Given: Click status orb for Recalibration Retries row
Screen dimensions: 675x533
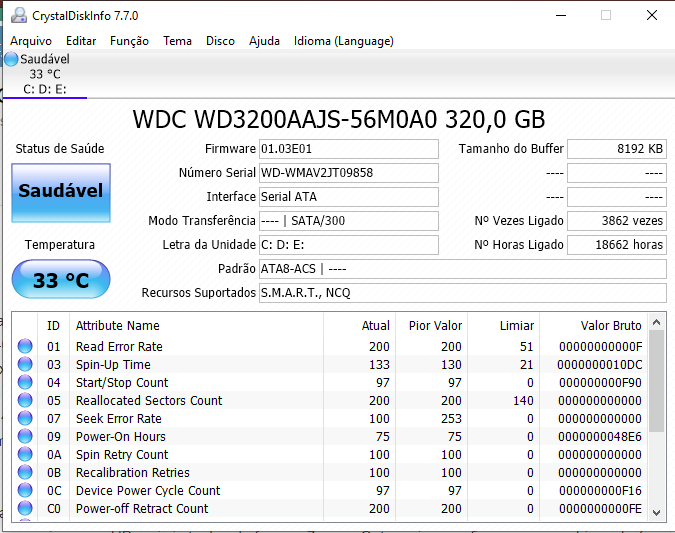Looking at the screenshot, I should click(25, 472).
